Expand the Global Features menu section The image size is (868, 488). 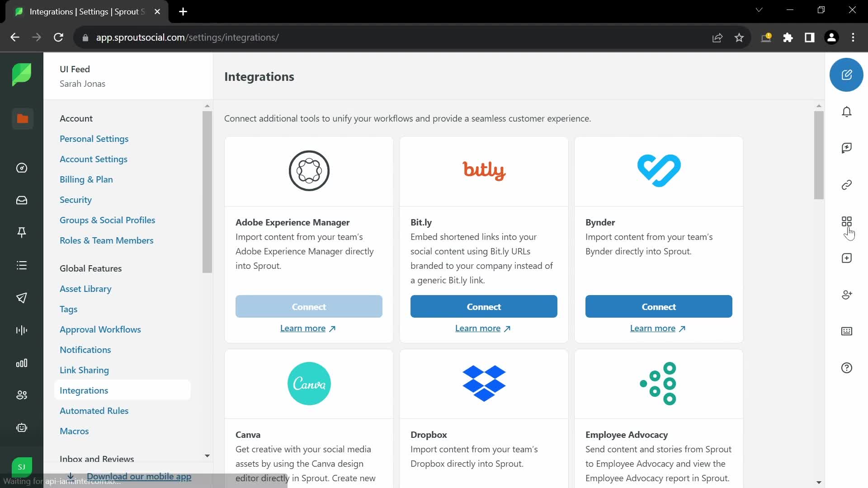(x=90, y=268)
